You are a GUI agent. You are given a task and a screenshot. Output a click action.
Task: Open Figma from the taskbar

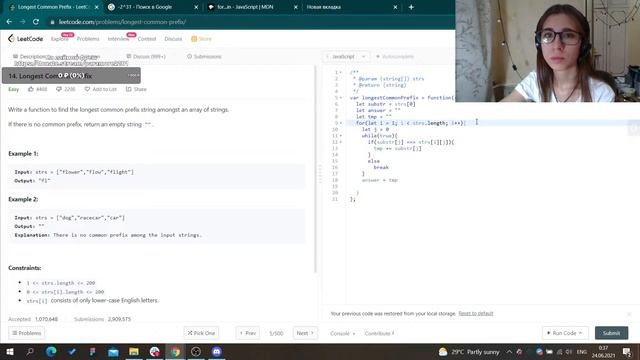pyautogui.click(x=92, y=351)
